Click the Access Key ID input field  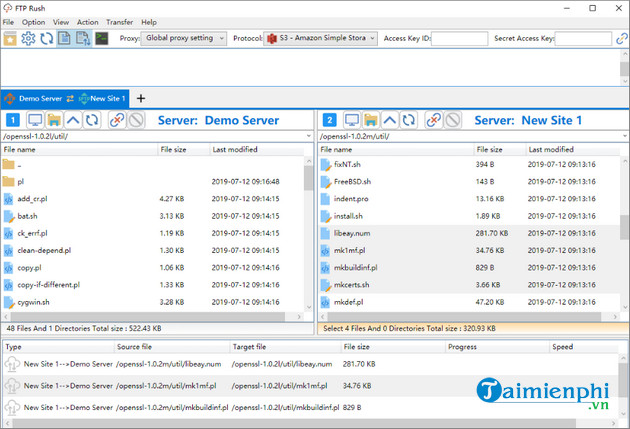pyautogui.click(x=459, y=38)
